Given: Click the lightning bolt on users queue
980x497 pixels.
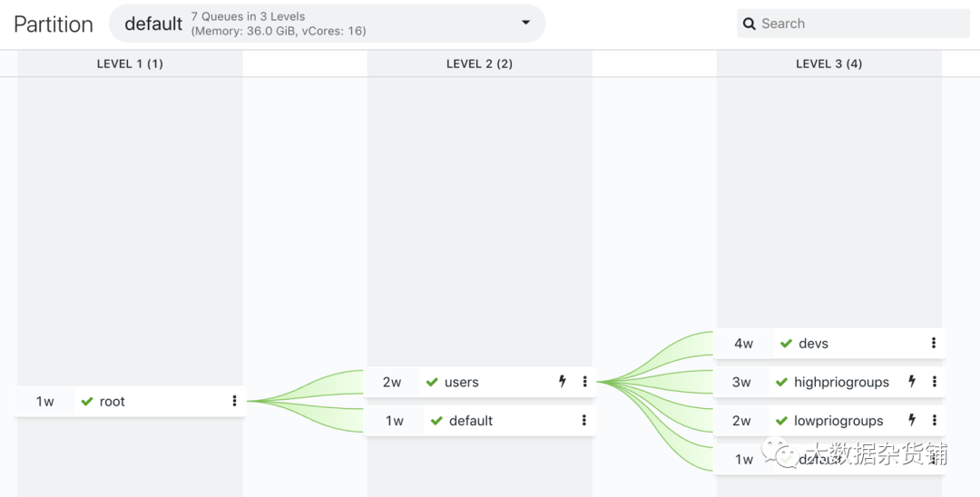Looking at the screenshot, I should tap(563, 382).
